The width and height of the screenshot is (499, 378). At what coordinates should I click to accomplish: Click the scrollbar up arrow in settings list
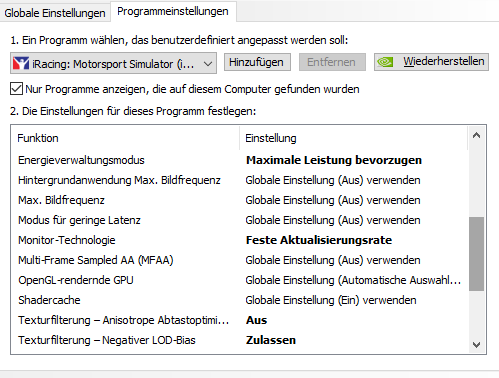click(476, 135)
